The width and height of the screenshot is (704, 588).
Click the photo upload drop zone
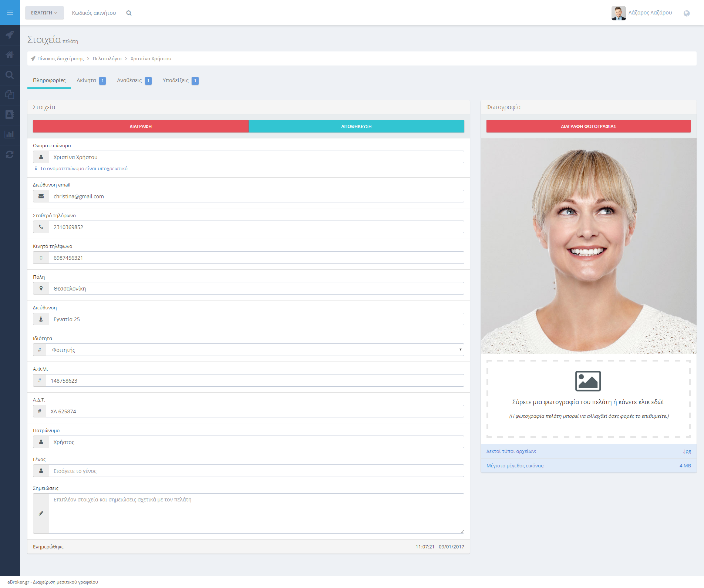(588, 399)
